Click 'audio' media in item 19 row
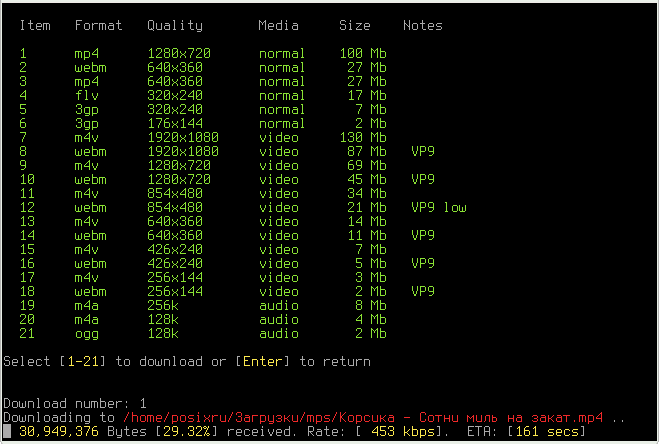This screenshot has width=659, height=444. click(x=279, y=305)
